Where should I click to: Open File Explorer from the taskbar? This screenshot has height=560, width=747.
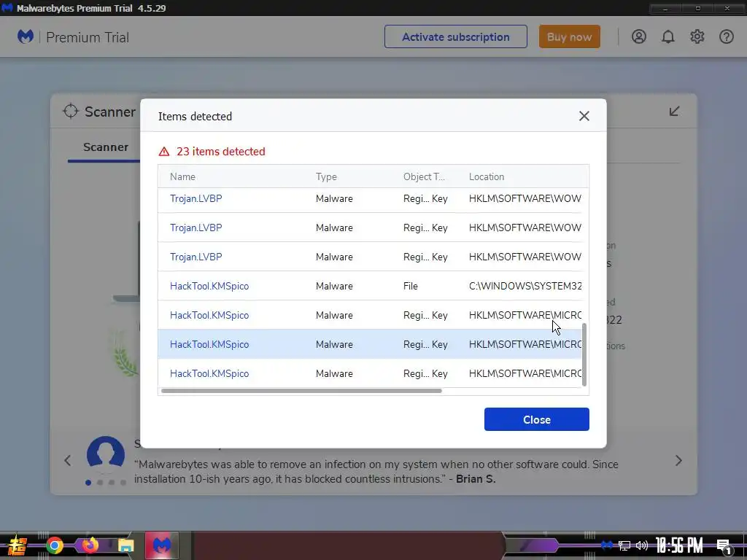coord(125,545)
